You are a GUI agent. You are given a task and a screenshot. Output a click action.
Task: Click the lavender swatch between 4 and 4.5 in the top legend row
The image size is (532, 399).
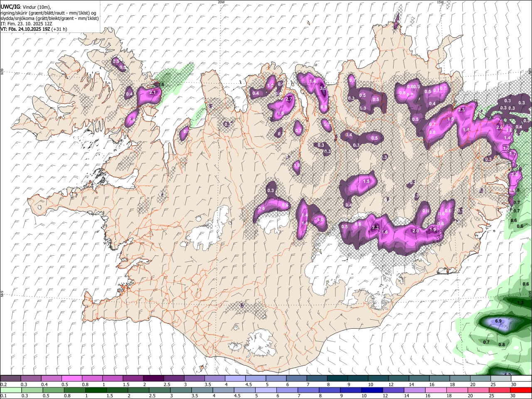(x=235, y=379)
